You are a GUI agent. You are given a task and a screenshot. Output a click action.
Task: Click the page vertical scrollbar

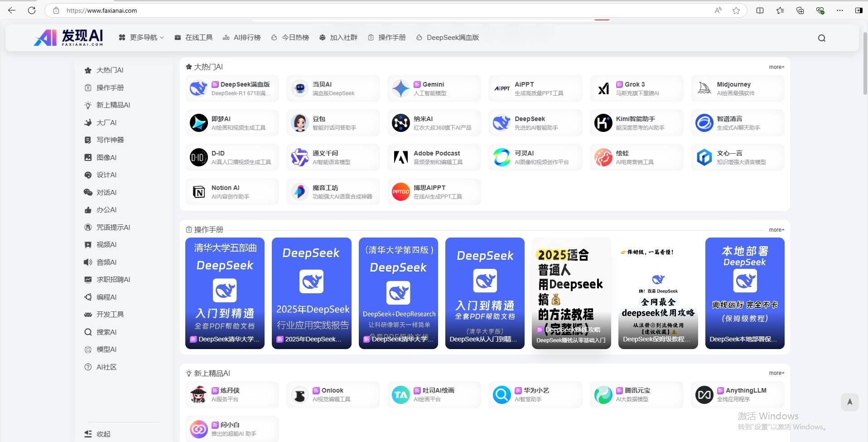[x=865, y=63]
